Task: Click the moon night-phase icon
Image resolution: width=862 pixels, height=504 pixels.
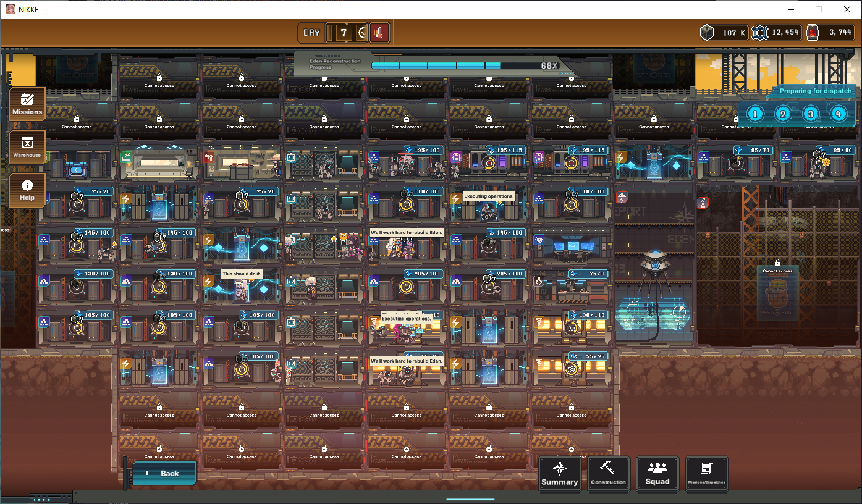Action: [362, 33]
